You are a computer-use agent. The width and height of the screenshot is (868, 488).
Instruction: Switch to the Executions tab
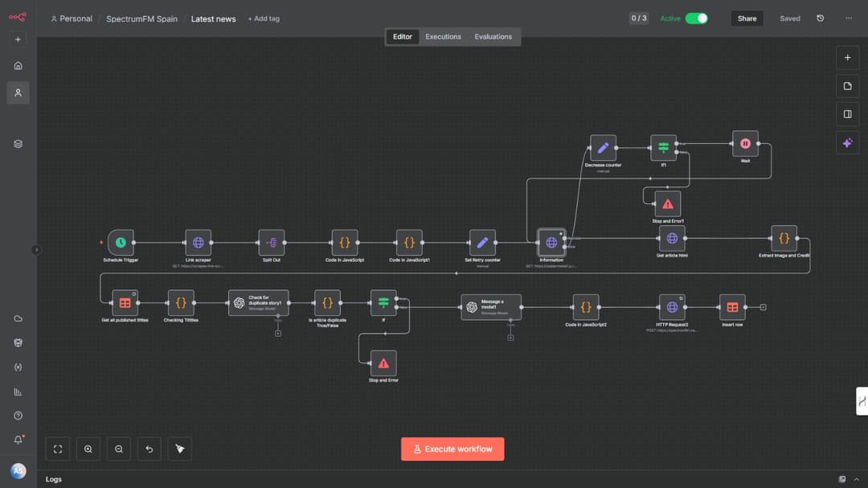coord(443,37)
